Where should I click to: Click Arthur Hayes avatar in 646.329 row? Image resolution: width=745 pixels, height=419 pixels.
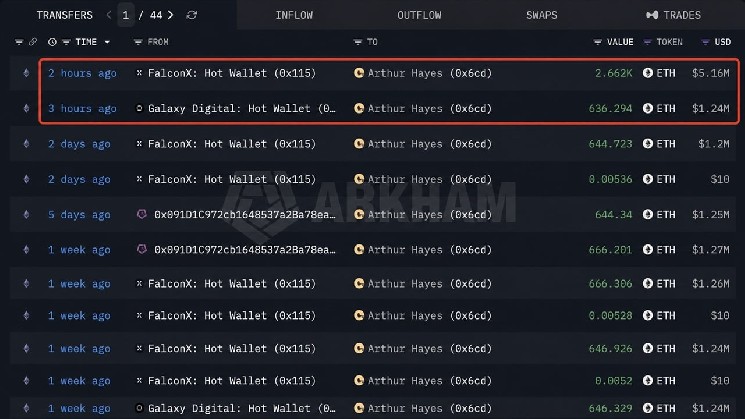pyautogui.click(x=359, y=408)
